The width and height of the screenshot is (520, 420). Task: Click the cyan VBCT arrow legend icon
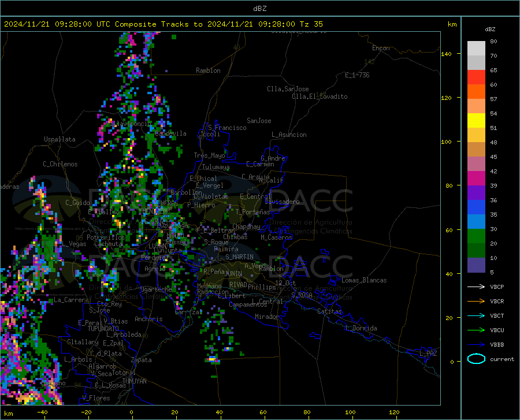click(476, 315)
